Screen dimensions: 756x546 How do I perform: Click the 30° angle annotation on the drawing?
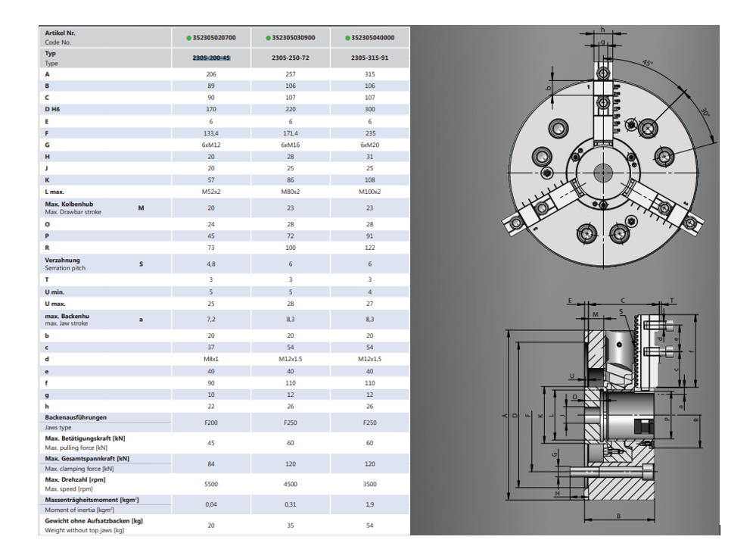point(705,111)
